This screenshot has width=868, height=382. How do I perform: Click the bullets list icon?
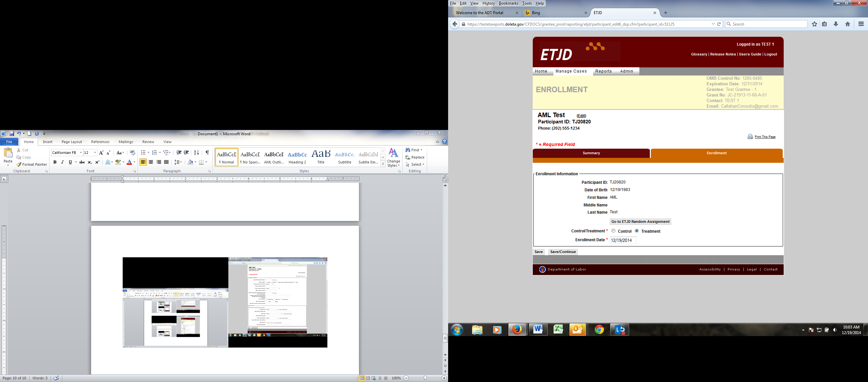tap(143, 153)
